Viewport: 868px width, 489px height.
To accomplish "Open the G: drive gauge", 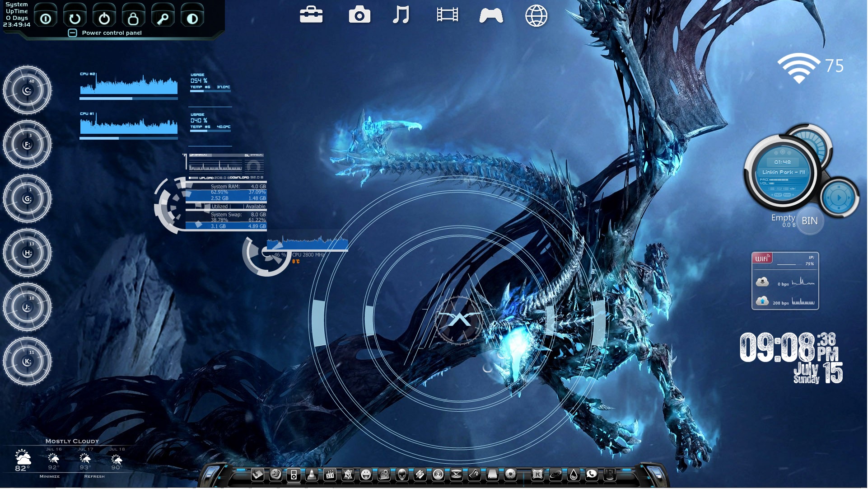I will pyautogui.click(x=27, y=198).
